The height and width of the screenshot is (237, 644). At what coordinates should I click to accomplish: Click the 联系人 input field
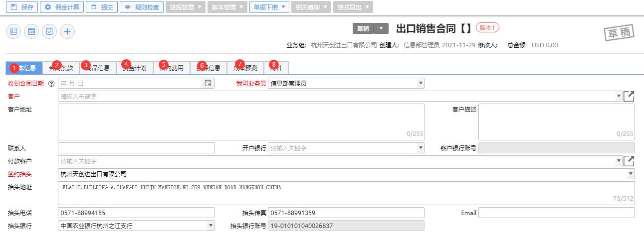[x=136, y=148]
